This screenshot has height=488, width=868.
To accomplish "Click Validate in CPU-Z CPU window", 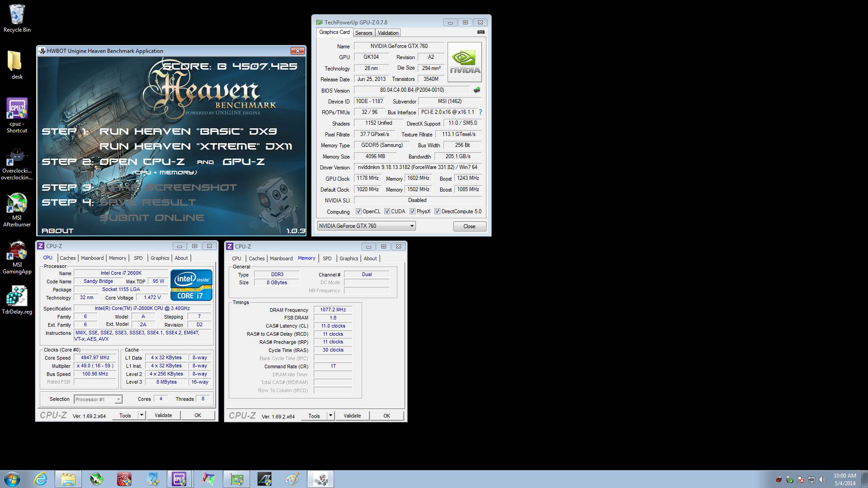I will point(163,415).
